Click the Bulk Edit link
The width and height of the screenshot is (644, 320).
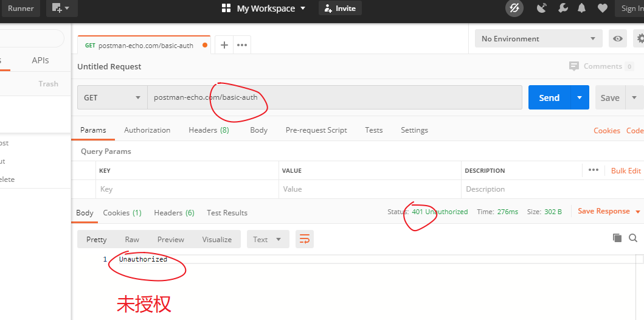pos(626,170)
